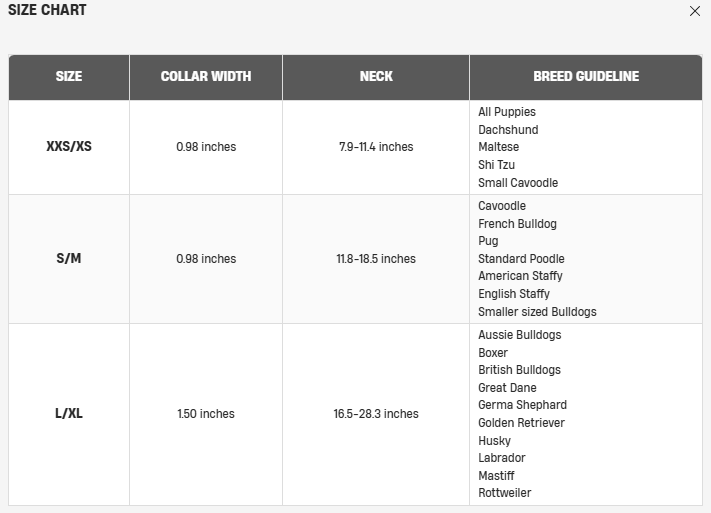Click the French Bulldog breed text
711x513 pixels.
point(517,224)
